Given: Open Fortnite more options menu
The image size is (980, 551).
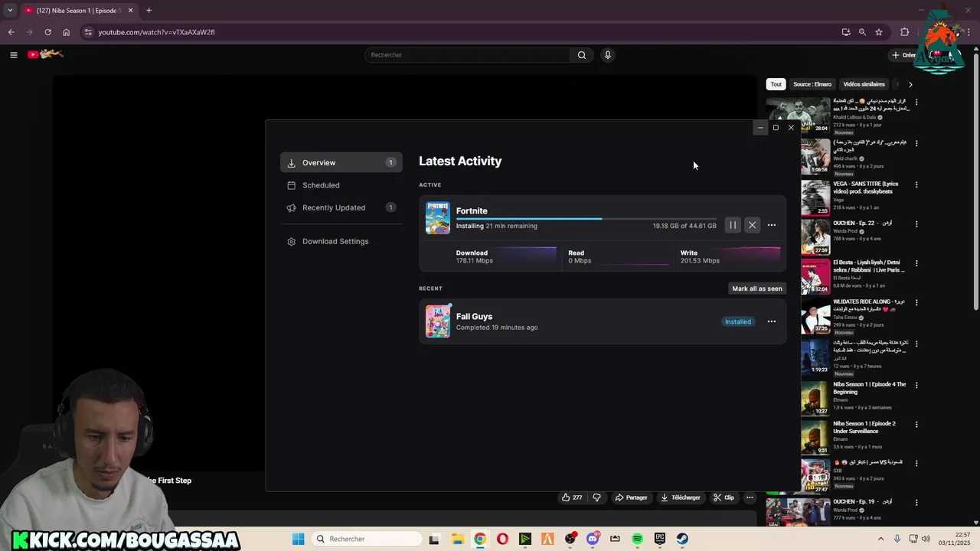Looking at the screenshot, I should tap(772, 225).
